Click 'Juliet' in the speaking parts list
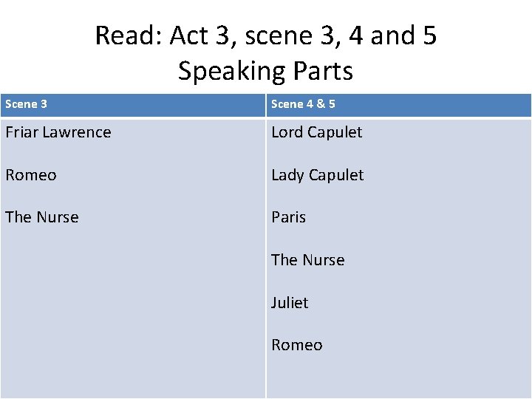 coord(290,303)
